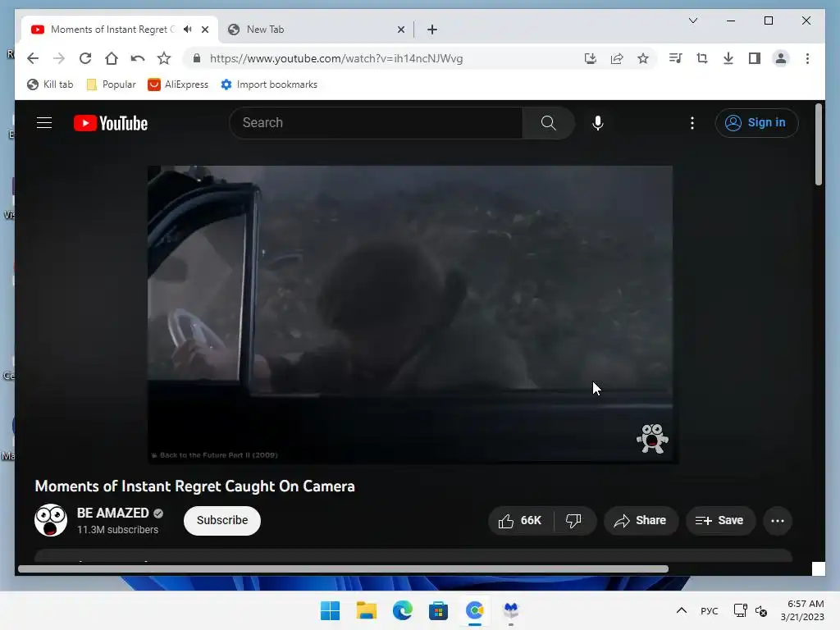Subscribe to BE AMAZED channel

click(x=222, y=520)
